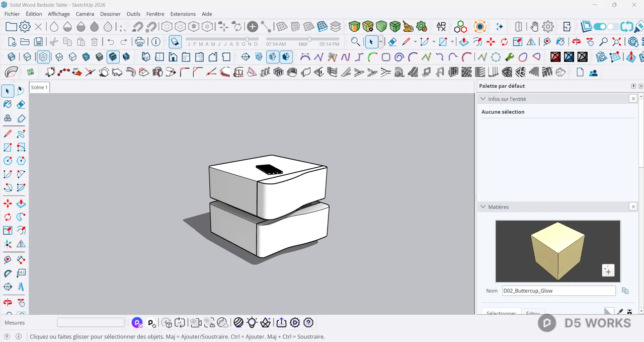Viewport: 644px width, 342px height.
Task: Open the Select tool dropdown arrow
Action: pyautogui.click(x=381, y=42)
